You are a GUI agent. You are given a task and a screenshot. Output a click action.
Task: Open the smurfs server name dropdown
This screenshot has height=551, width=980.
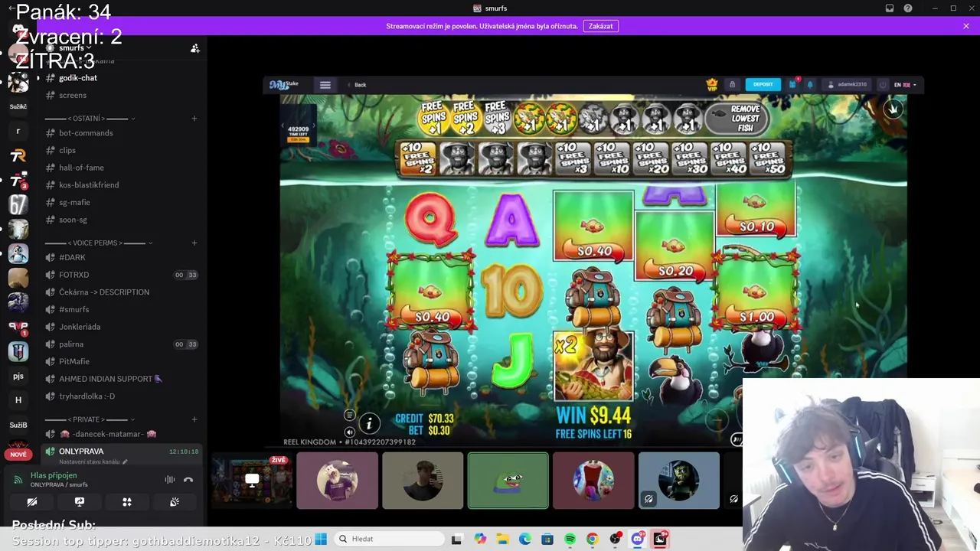point(76,47)
